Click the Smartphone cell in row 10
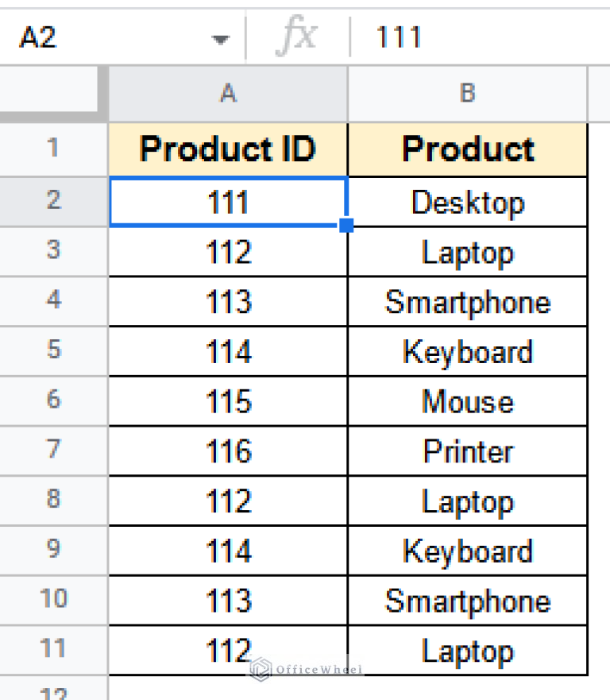 click(x=467, y=601)
